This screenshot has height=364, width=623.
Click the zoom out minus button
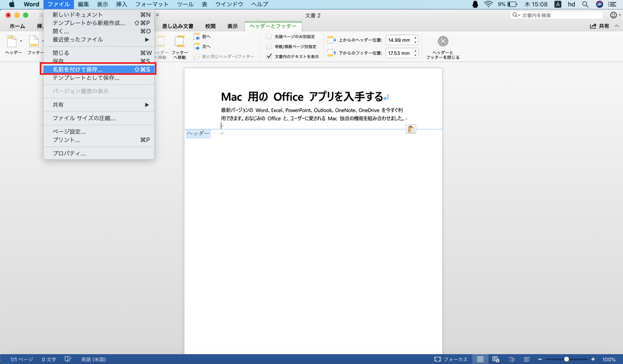point(540,359)
